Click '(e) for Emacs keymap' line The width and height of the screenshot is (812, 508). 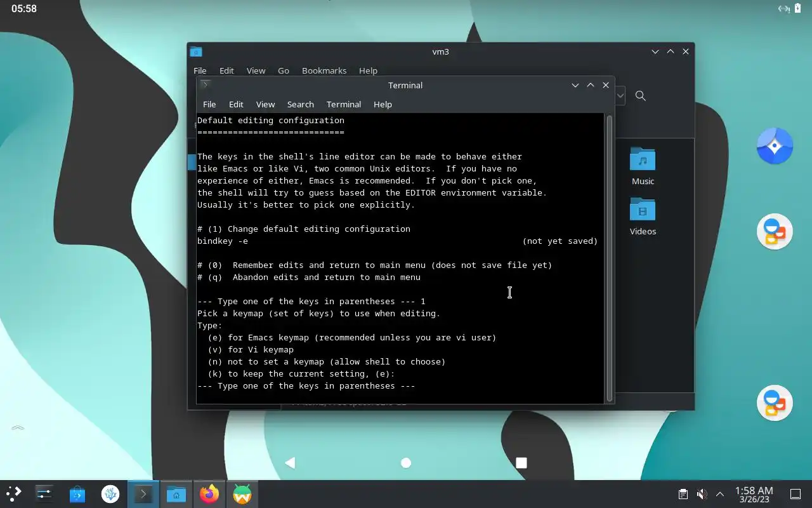coord(352,338)
